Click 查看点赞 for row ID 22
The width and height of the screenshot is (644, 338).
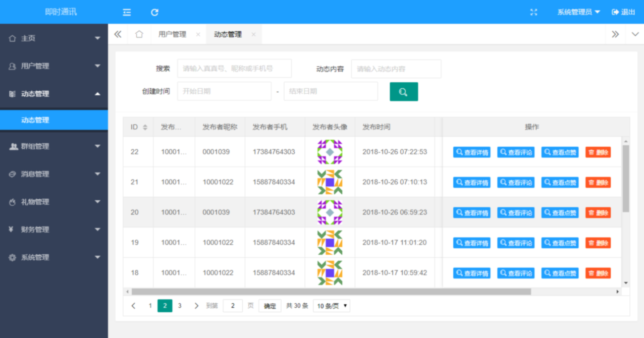pos(560,152)
